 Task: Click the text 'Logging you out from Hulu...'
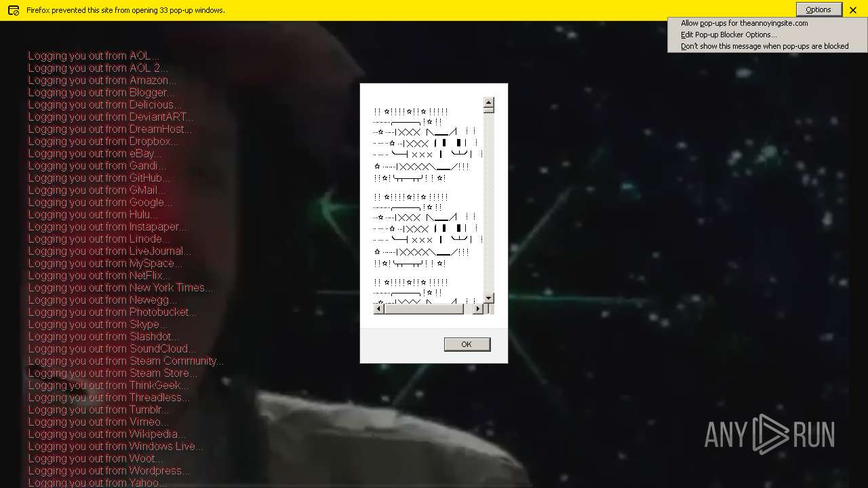93,214
